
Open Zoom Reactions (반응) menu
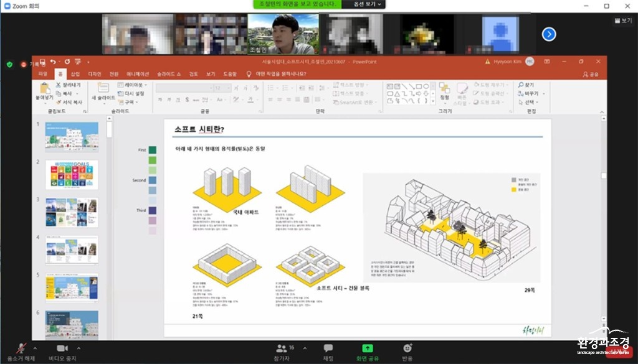[407, 352]
